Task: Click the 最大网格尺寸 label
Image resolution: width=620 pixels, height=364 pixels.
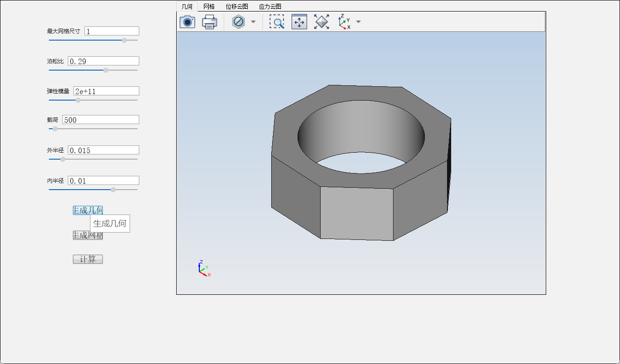Action: tap(64, 31)
